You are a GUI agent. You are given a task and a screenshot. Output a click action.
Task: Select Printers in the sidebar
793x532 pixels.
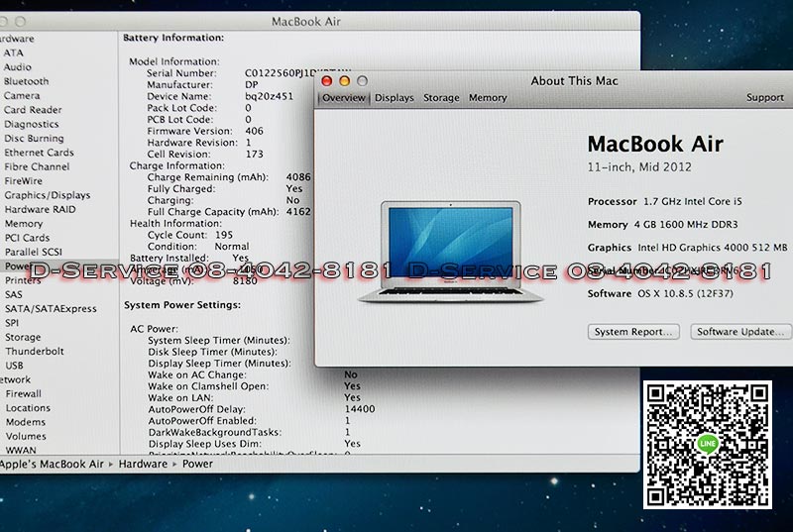[23, 280]
